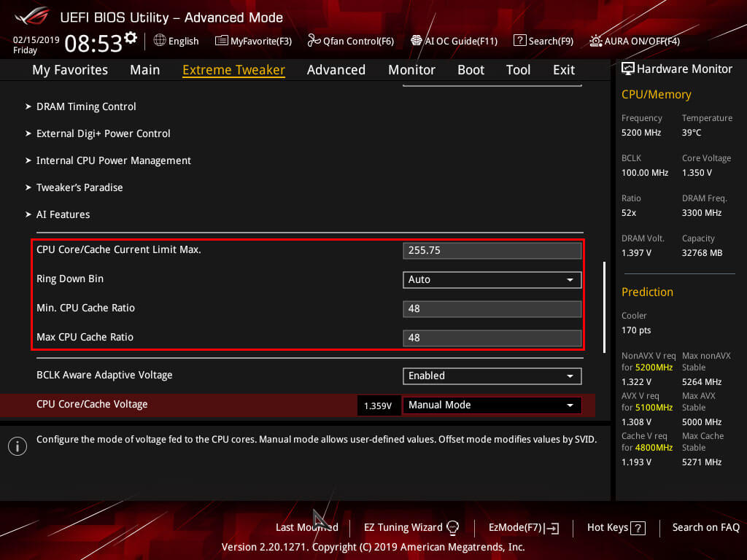Image resolution: width=747 pixels, height=560 pixels.
Task: Expand Tweaker's Paradise submenu
Action: 79,187
